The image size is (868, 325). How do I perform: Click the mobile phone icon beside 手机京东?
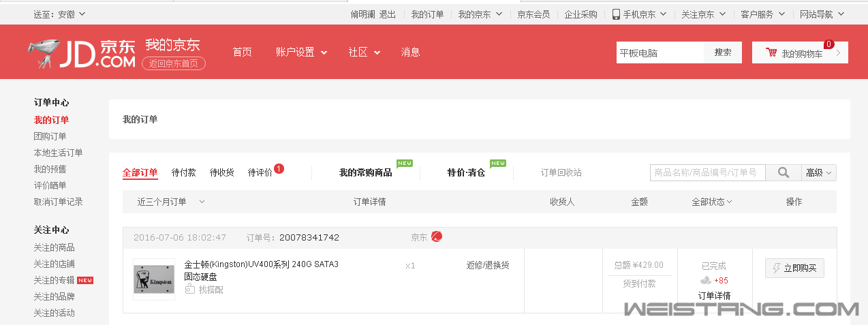coord(616,14)
